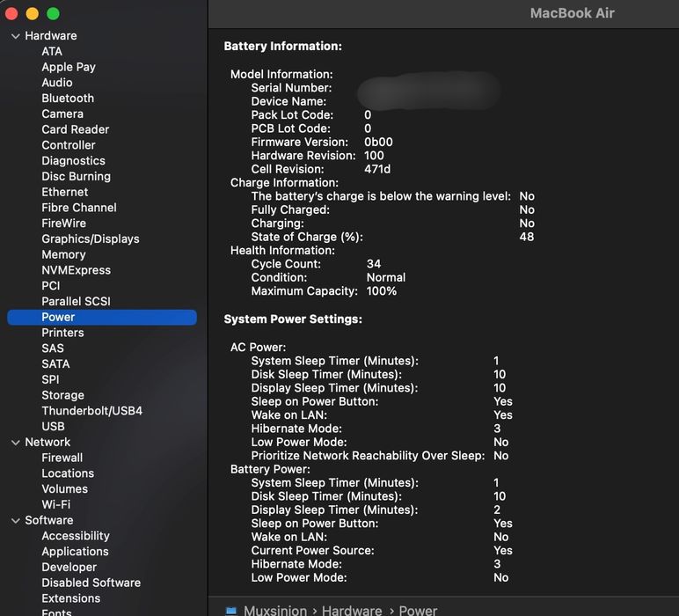This screenshot has height=616, width=679.
Task: Open Thunderbolt/USB4 entry
Action: click(x=91, y=411)
